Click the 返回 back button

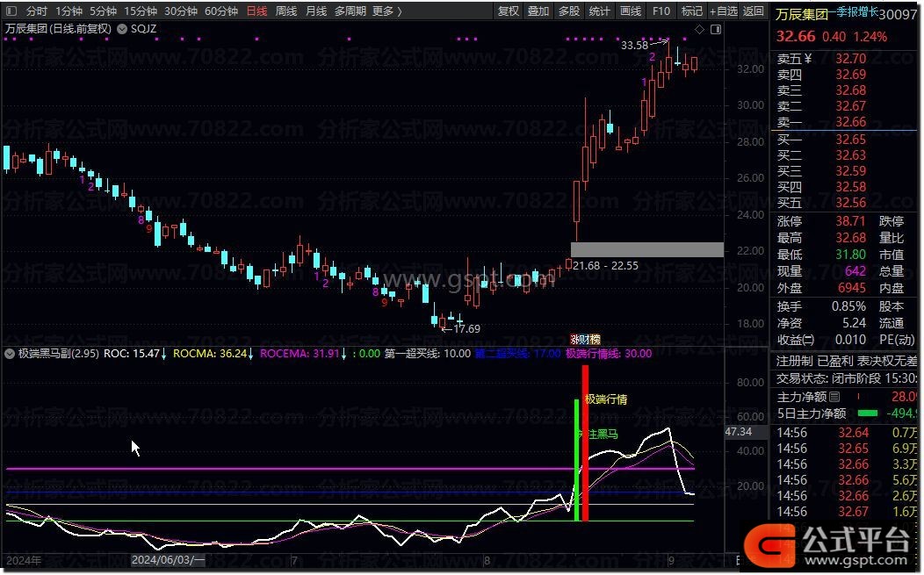754,11
